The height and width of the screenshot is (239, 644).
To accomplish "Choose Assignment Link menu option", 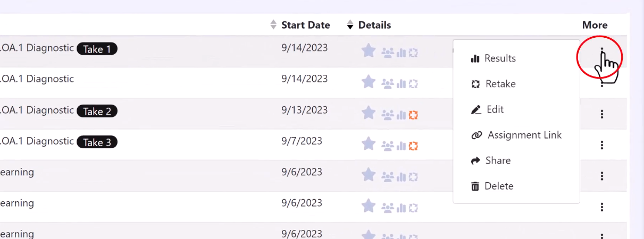I will [x=516, y=135].
